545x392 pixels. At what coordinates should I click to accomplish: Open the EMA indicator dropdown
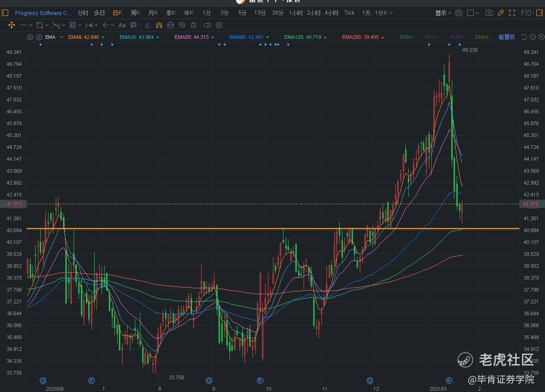[61, 37]
